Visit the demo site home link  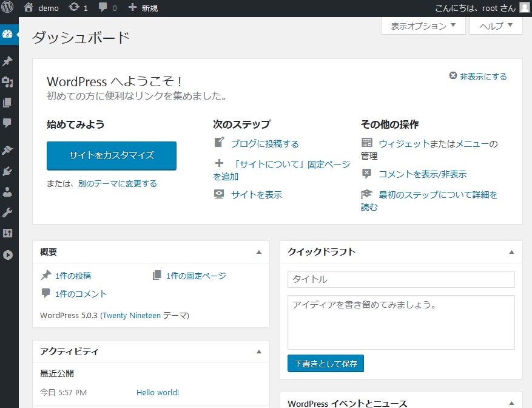point(41,7)
